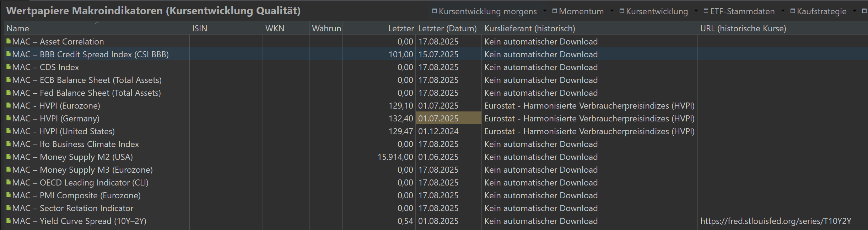Open dropdown arrow next to Kursentwicklung morgens
The height and width of the screenshot is (230, 868).
(545, 11)
